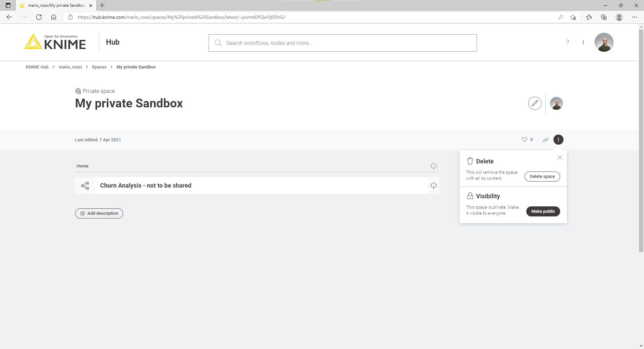
Task: Select the mario_rossi/My private Sandbox tab
Action: point(56,5)
